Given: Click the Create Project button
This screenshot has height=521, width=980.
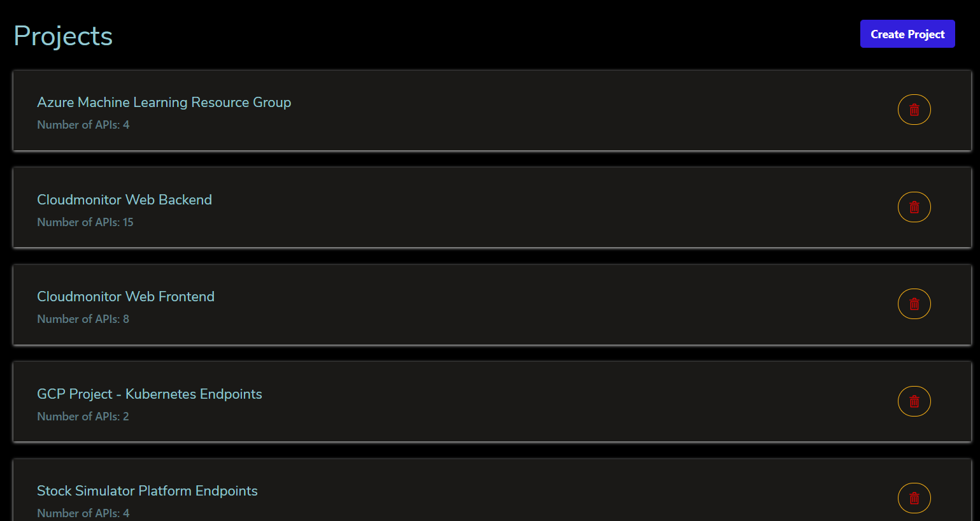Looking at the screenshot, I should click(x=907, y=34).
